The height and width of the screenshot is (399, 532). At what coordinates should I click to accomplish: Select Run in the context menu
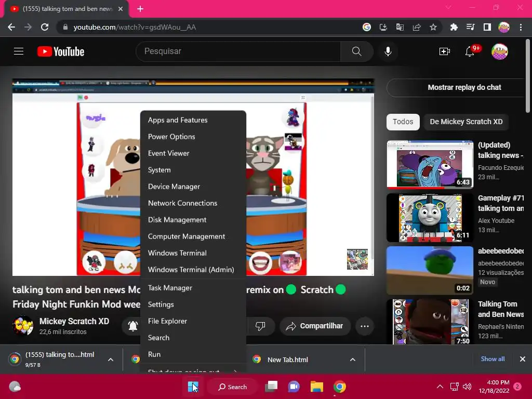pyautogui.click(x=193, y=354)
